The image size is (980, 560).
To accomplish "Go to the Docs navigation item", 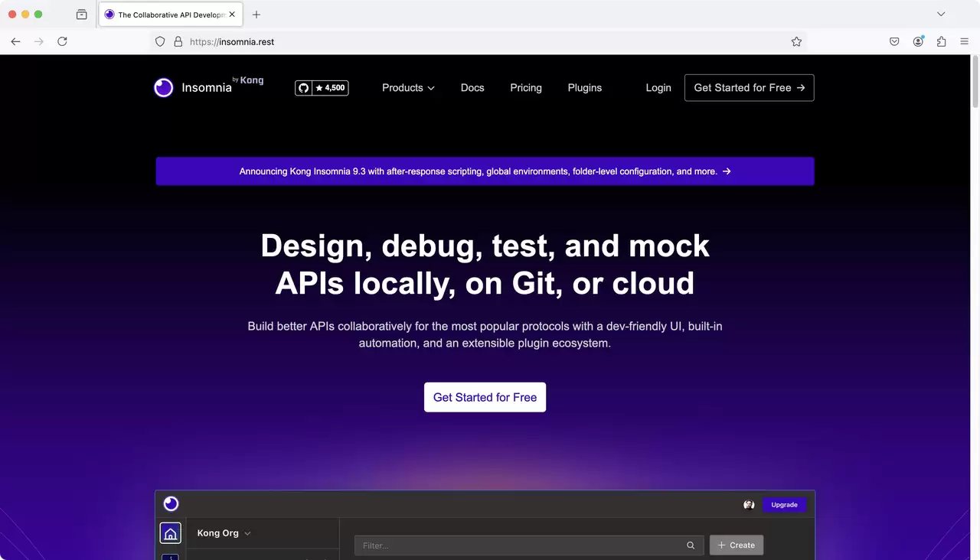I will point(472,88).
